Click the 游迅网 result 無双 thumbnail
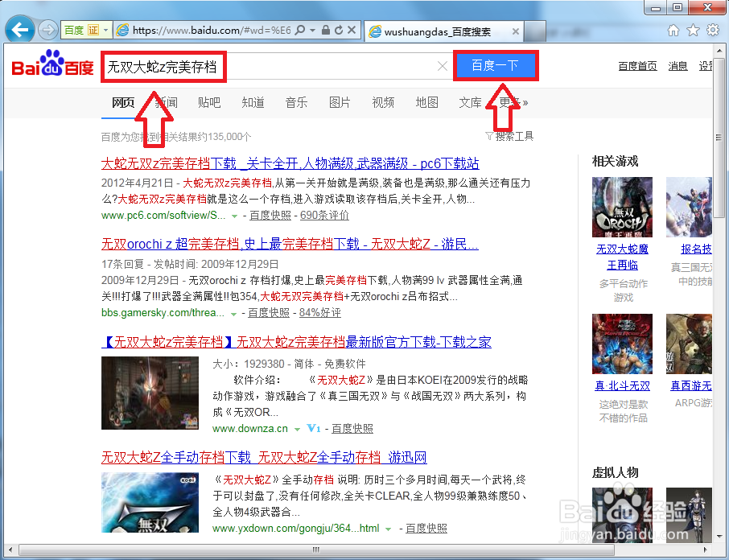This screenshot has height=560, width=729. [x=150, y=502]
